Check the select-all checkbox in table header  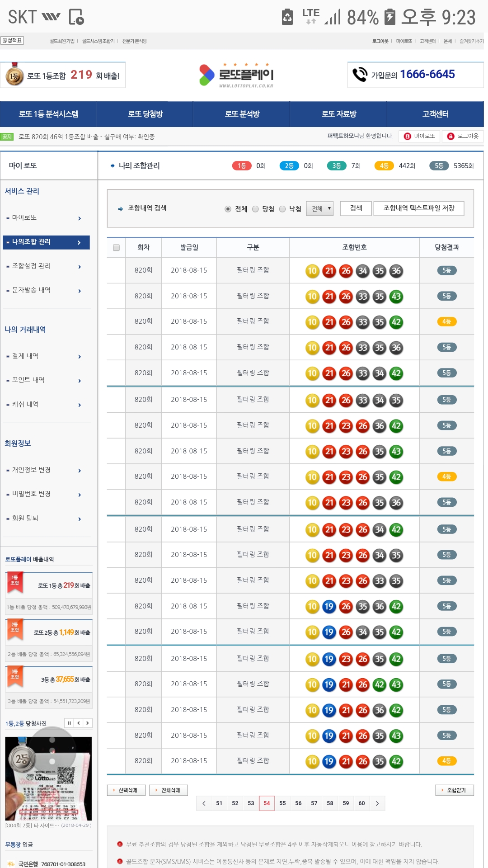click(x=116, y=248)
